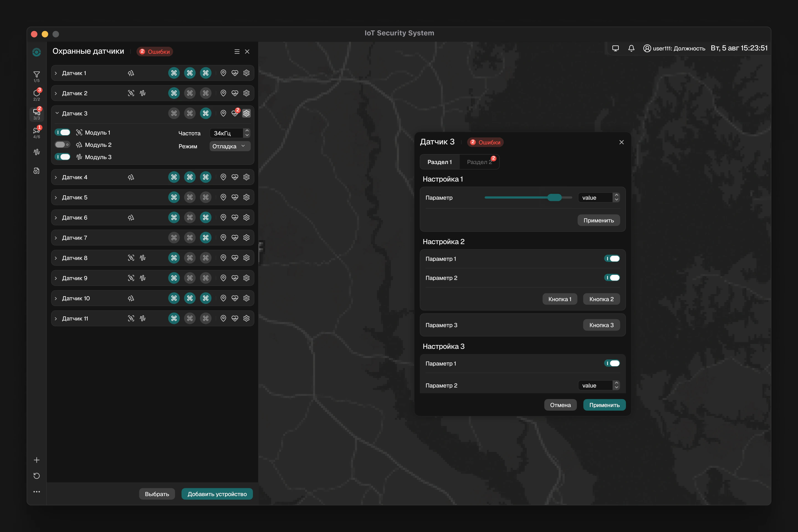The width and height of the screenshot is (798, 532).
Task: Toggle Параметр 1 switch under Настройка 2
Action: pyautogui.click(x=612, y=259)
